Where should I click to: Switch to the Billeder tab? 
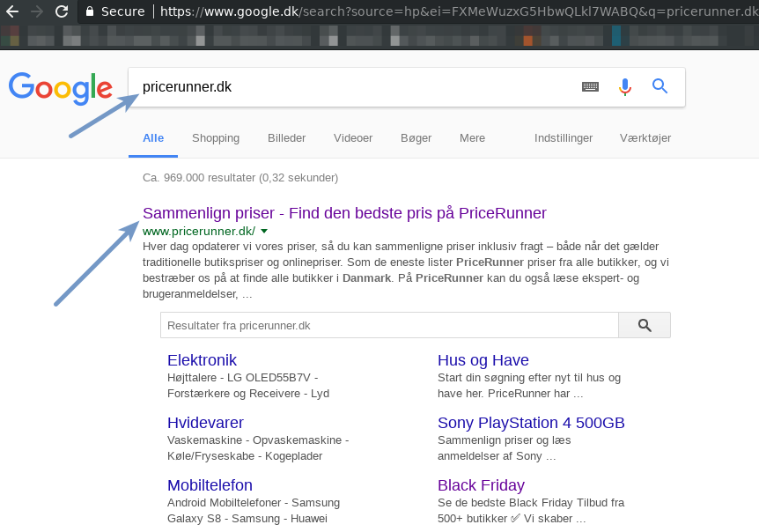[x=286, y=138]
